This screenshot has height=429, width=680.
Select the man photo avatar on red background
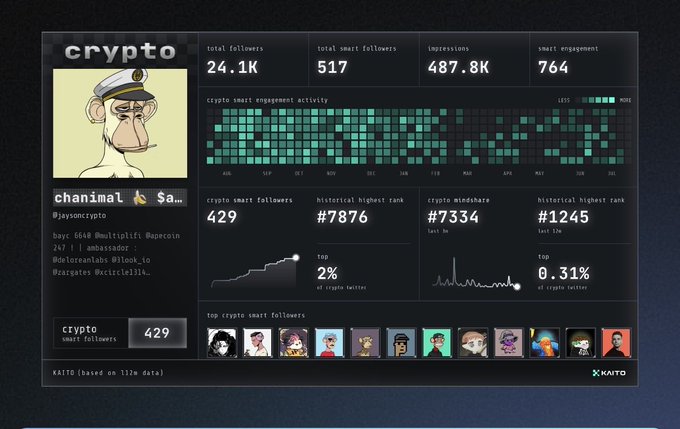tap(616, 343)
